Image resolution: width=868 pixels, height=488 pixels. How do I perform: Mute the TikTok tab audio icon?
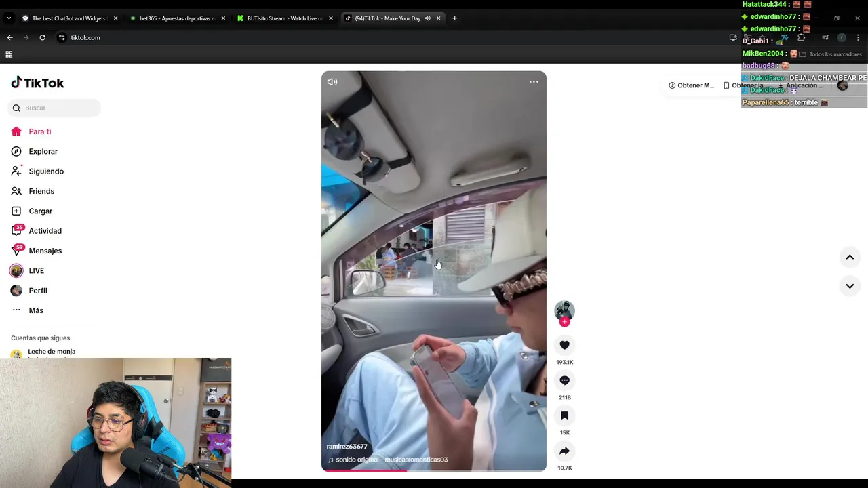(427, 18)
